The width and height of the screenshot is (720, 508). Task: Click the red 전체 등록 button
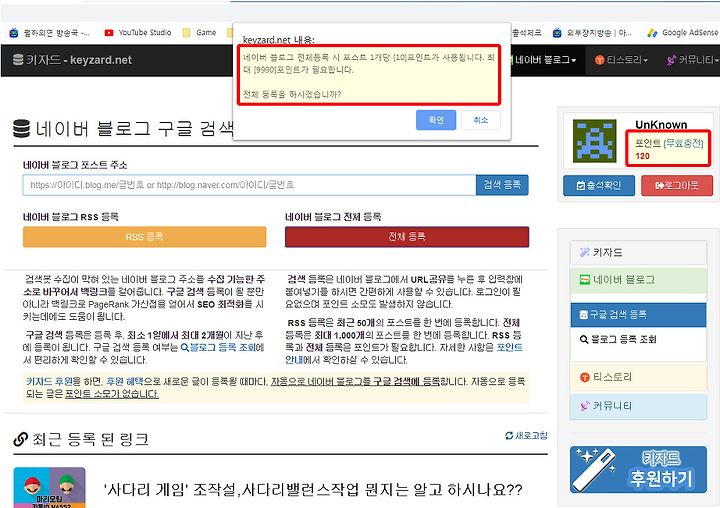click(407, 237)
